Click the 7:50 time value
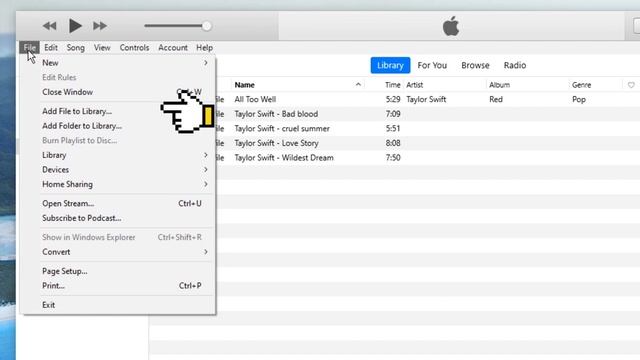Screen dimensions: 640x360 pyautogui.click(x=393, y=158)
